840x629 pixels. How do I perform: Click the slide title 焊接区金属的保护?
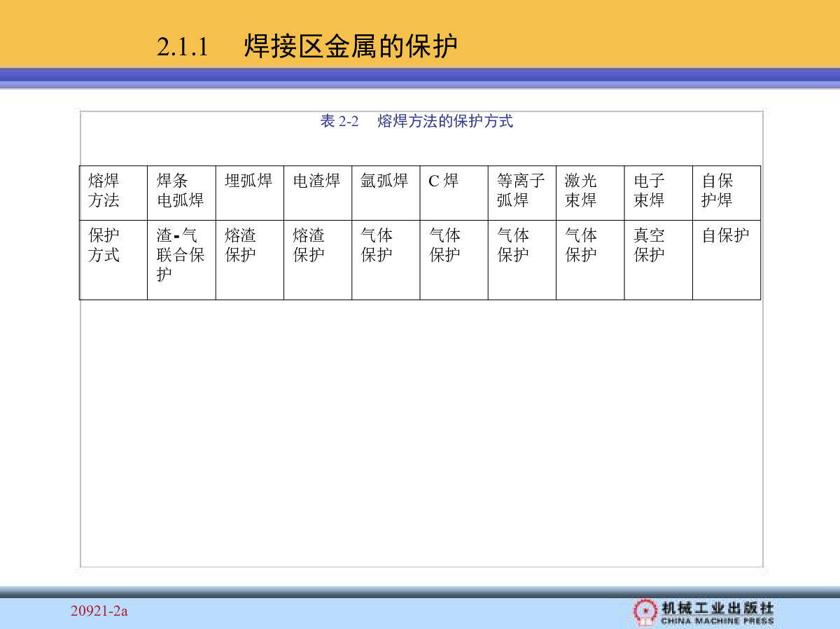pyautogui.click(x=351, y=46)
